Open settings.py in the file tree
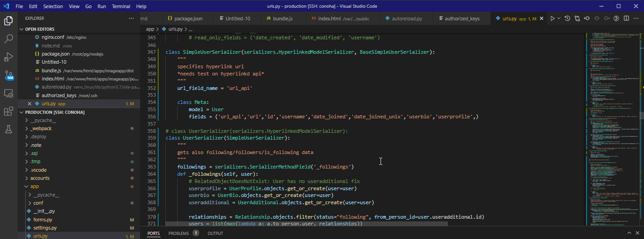 (45, 228)
